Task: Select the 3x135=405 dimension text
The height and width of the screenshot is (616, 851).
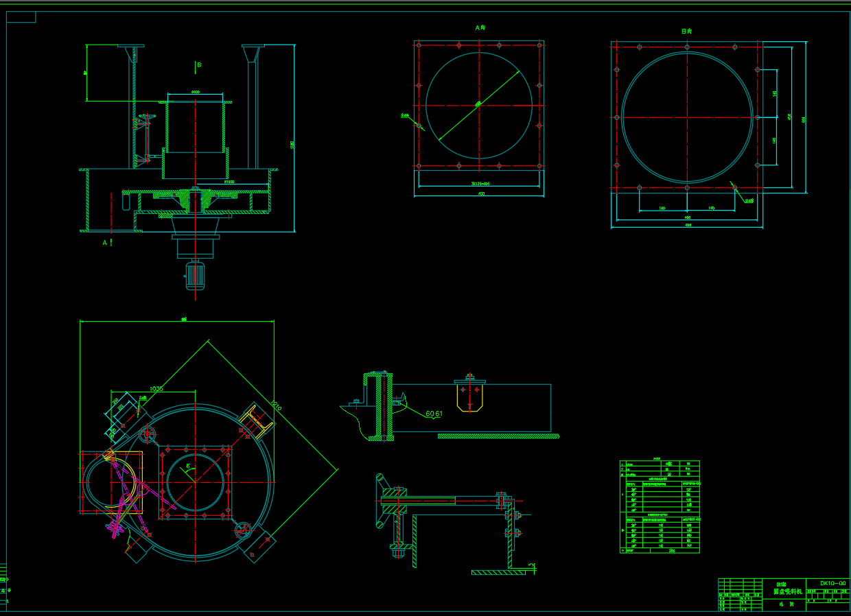Action: [479, 184]
